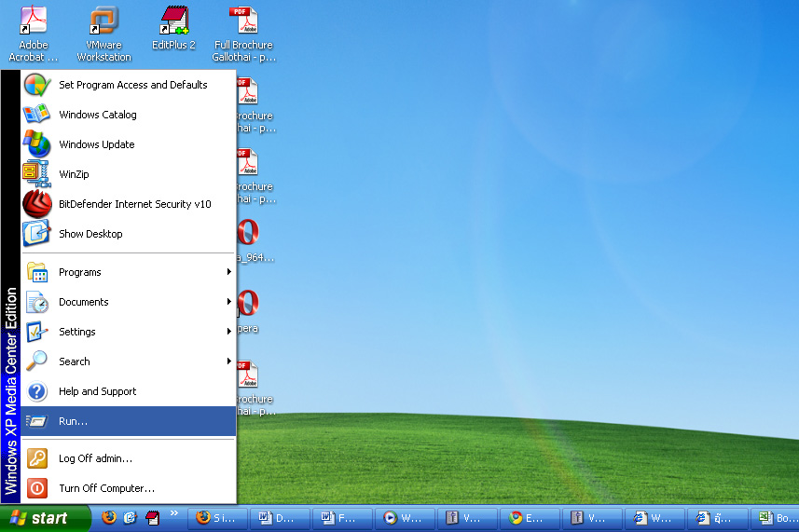Open Windows Catalog from Start menu
Image resolution: width=799 pixels, height=532 pixels.
(129, 115)
